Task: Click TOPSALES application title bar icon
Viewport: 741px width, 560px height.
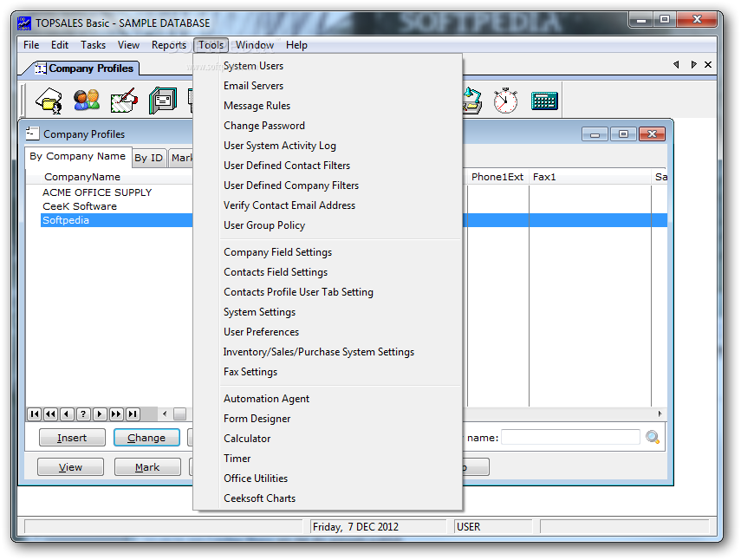Action: coord(24,23)
